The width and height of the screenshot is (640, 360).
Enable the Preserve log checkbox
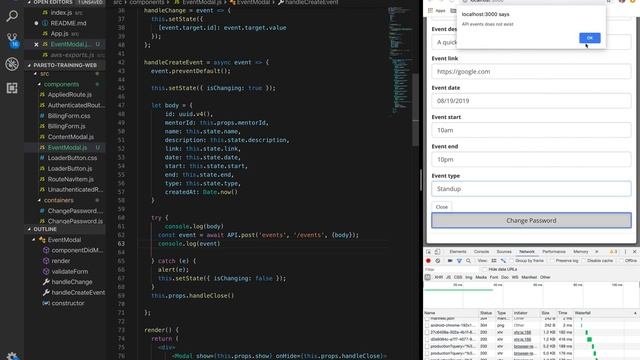coord(552,260)
